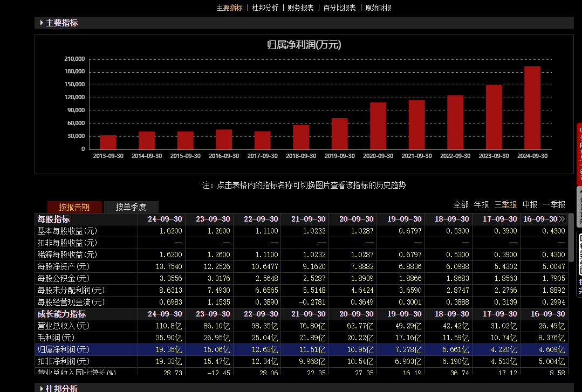
Task: Click 营业总收入(元) indicator to chart it
Action: pyautogui.click(x=63, y=326)
